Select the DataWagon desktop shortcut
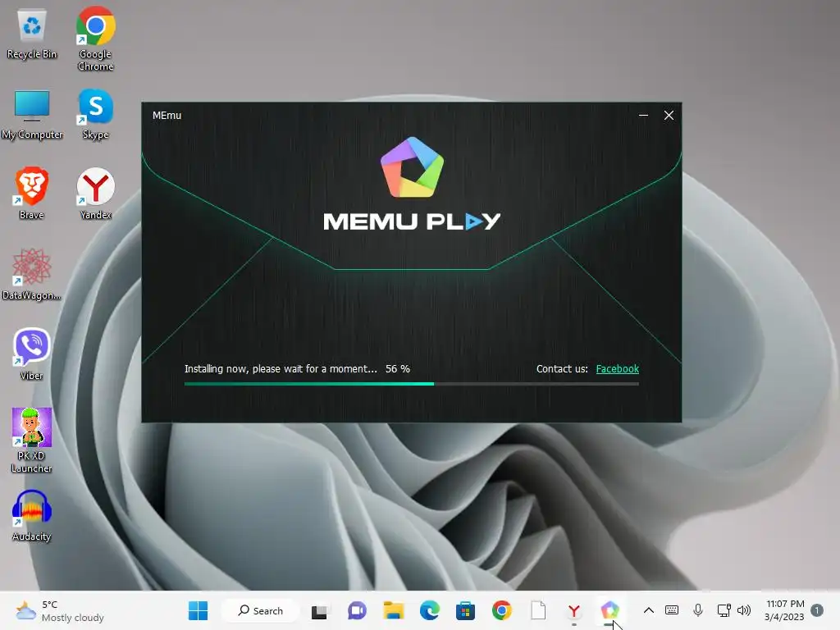This screenshot has height=630, width=840. click(32, 274)
